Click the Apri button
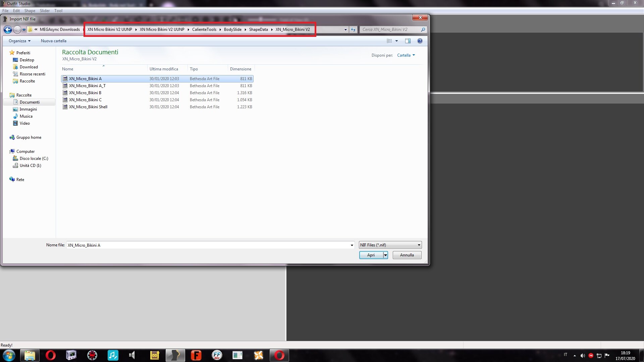Image resolution: width=644 pixels, height=362 pixels. click(x=371, y=255)
